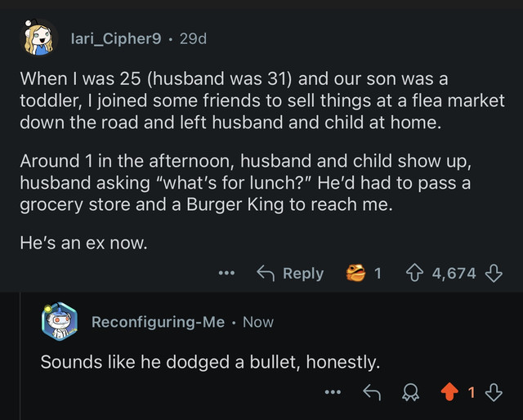Screen dimensions: 523x420
Task: Select the Now timestamp on the reply
Action: [258, 322]
